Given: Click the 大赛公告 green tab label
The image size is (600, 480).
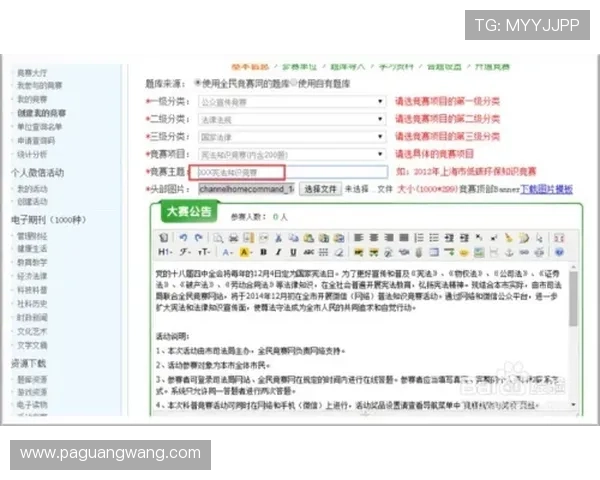Looking at the screenshot, I should click(x=189, y=211).
